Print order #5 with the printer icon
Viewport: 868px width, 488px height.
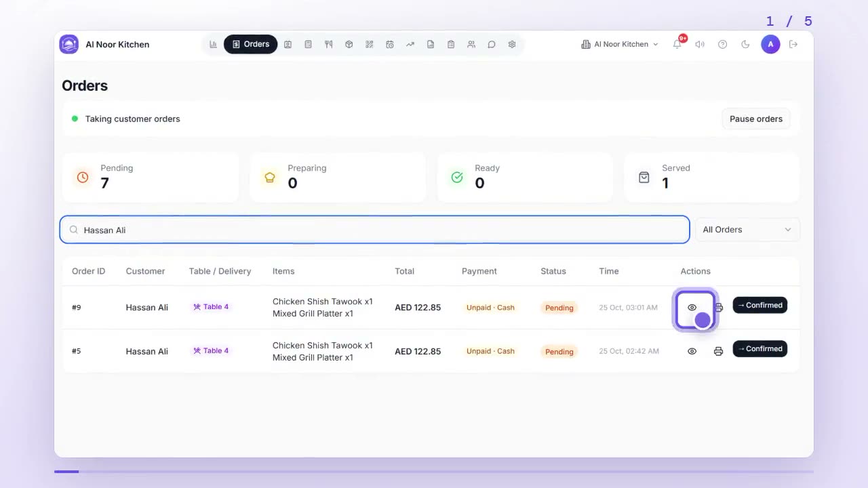[718, 351]
